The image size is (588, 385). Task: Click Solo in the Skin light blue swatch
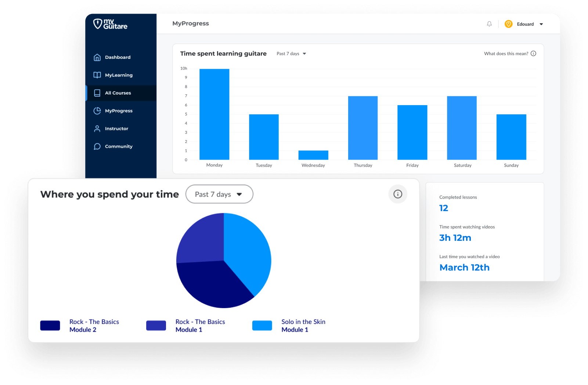pos(262,326)
